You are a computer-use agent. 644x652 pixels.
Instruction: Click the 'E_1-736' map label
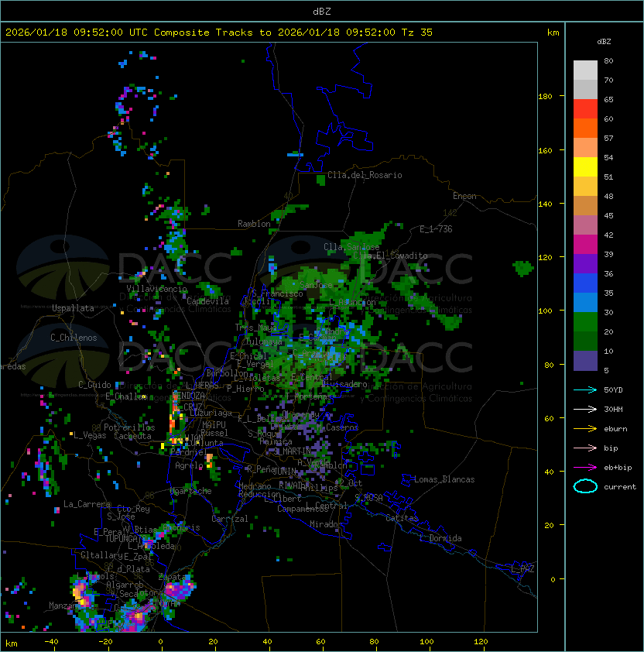point(436,229)
